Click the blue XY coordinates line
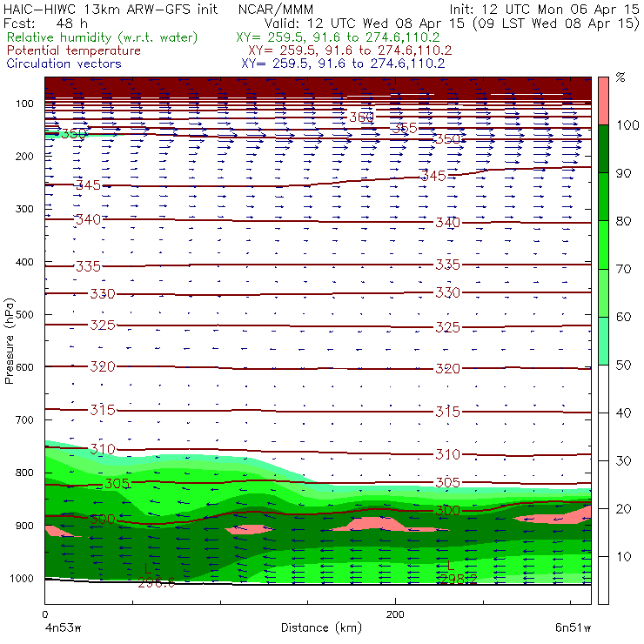 tap(343, 64)
